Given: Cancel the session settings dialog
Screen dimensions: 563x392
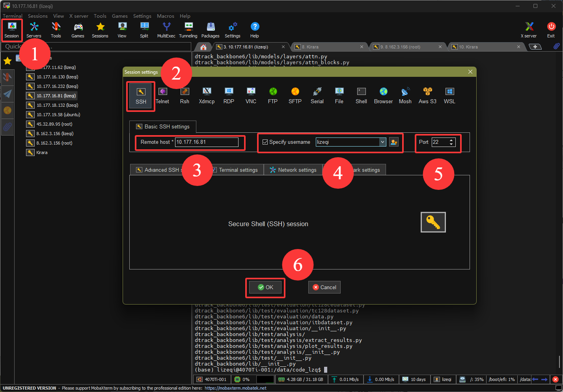Looking at the screenshot, I should (324, 287).
